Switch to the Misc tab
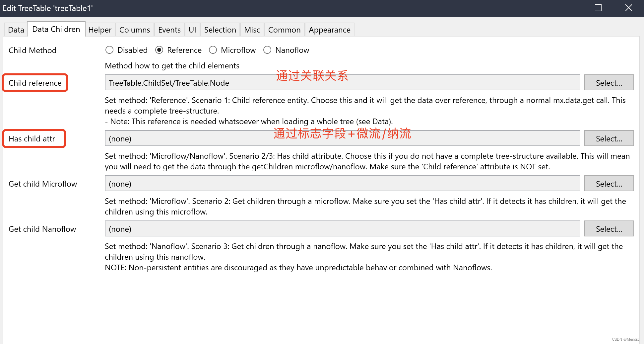 click(x=252, y=30)
